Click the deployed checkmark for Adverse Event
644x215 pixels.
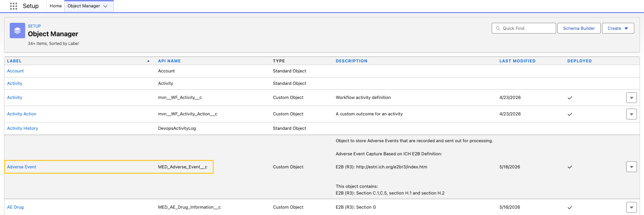pos(570,167)
